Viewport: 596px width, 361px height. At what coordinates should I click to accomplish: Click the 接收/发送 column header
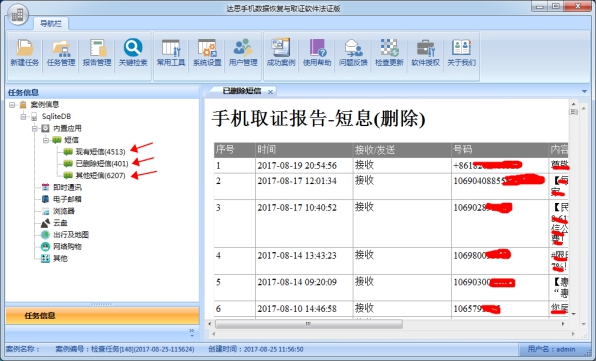pos(402,149)
